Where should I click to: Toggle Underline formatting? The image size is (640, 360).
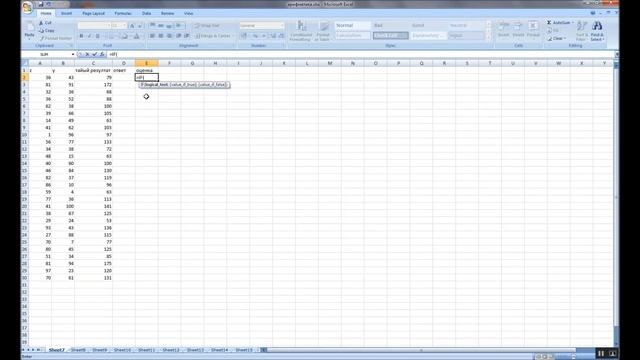[98, 36]
